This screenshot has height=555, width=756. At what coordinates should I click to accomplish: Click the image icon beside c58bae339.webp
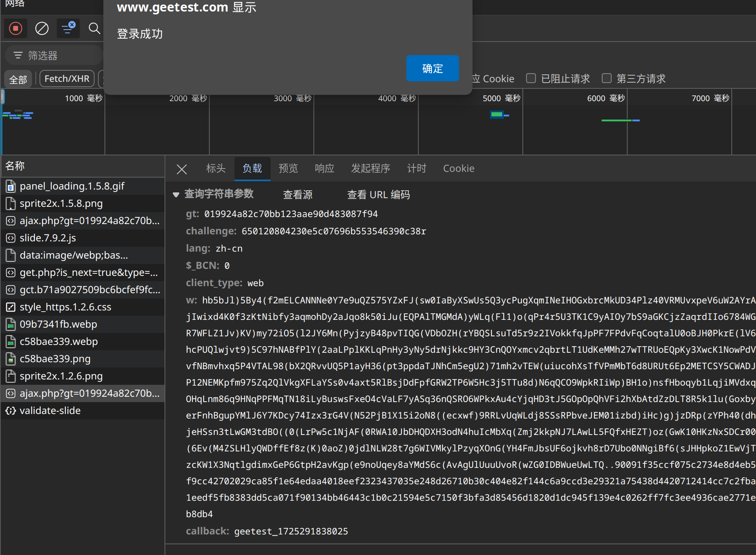[x=11, y=342]
